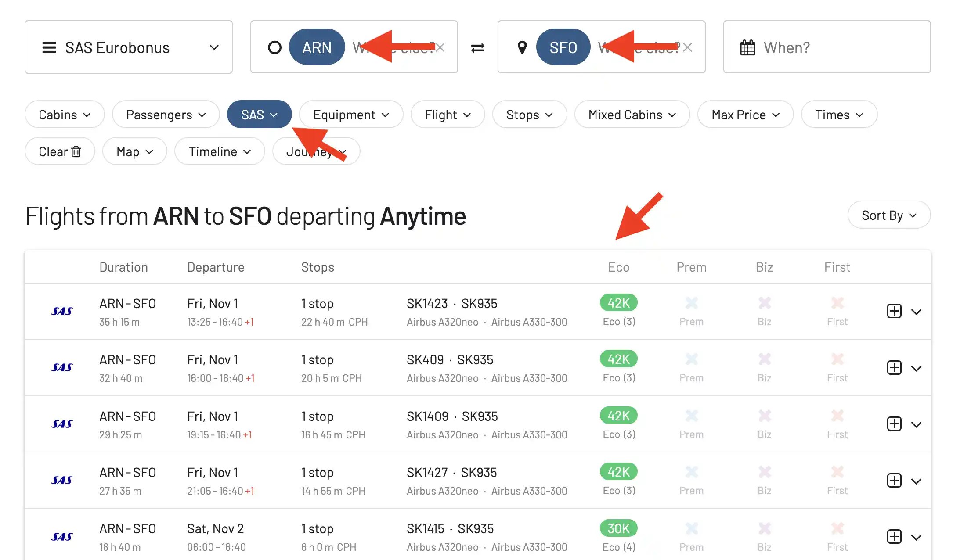Screen dimensions: 953x560
Task: Click the SAS logo on SK1423 row
Action: point(62,311)
